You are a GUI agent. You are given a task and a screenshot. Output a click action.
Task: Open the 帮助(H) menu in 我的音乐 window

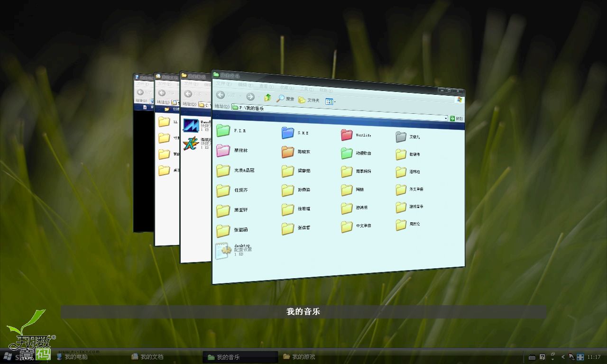click(x=325, y=90)
